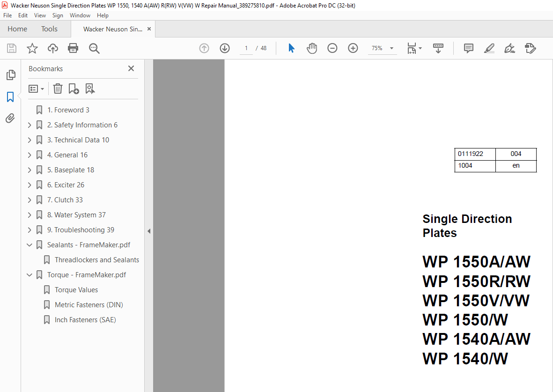Viewport: 553px width, 392px height.
Task: Add a comment sticky note
Action: point(468,48)
